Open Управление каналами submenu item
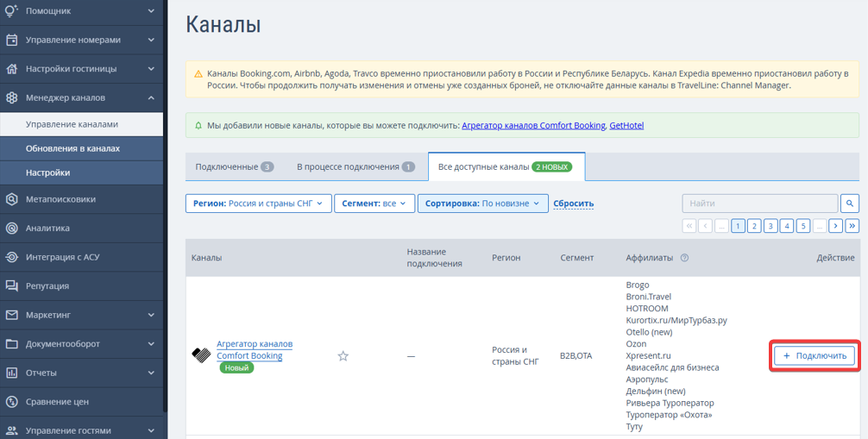This screenshot has height=439, width=868. 81,124
